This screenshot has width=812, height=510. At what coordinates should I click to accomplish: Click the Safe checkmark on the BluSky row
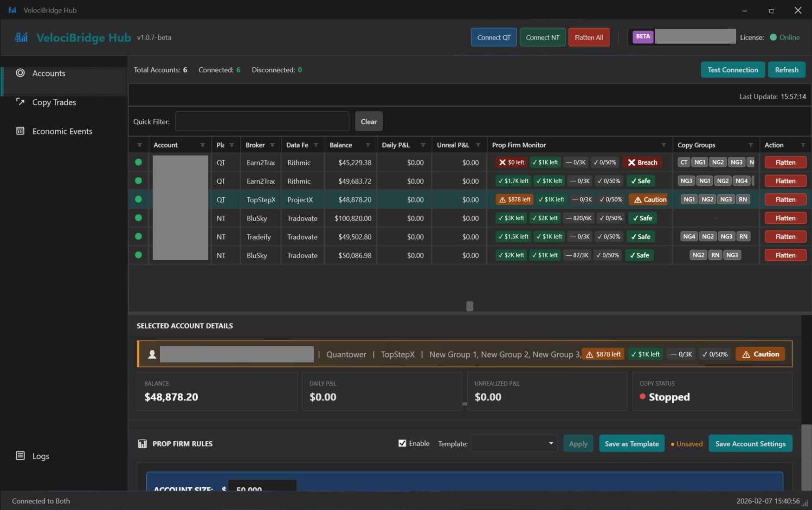click(642, 218)
